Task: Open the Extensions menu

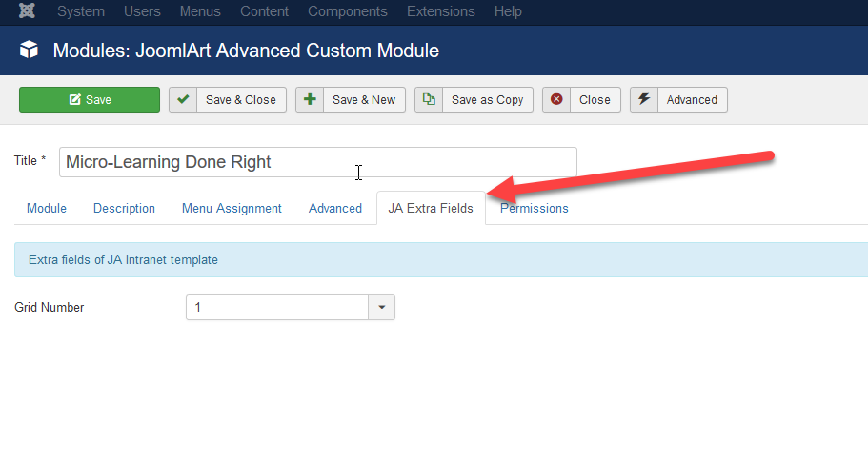Action: tap(440, 11)
